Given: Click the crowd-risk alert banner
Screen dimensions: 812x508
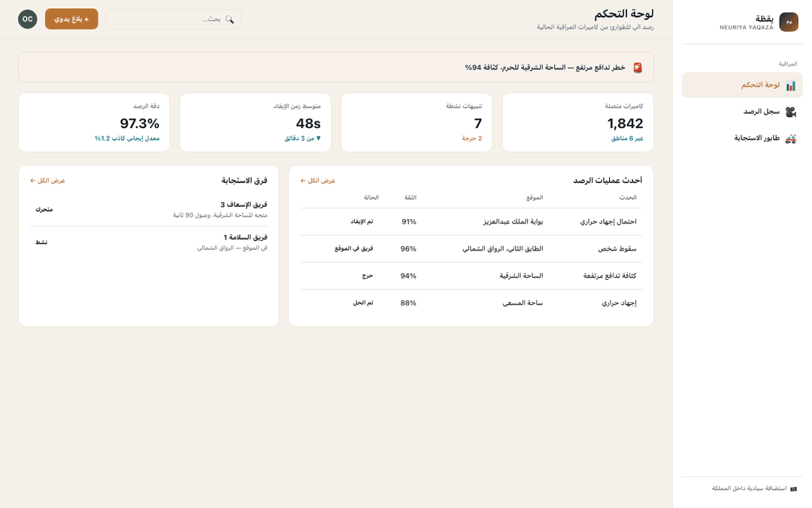Looking at the screenshot, I should [x=335, y=67].
